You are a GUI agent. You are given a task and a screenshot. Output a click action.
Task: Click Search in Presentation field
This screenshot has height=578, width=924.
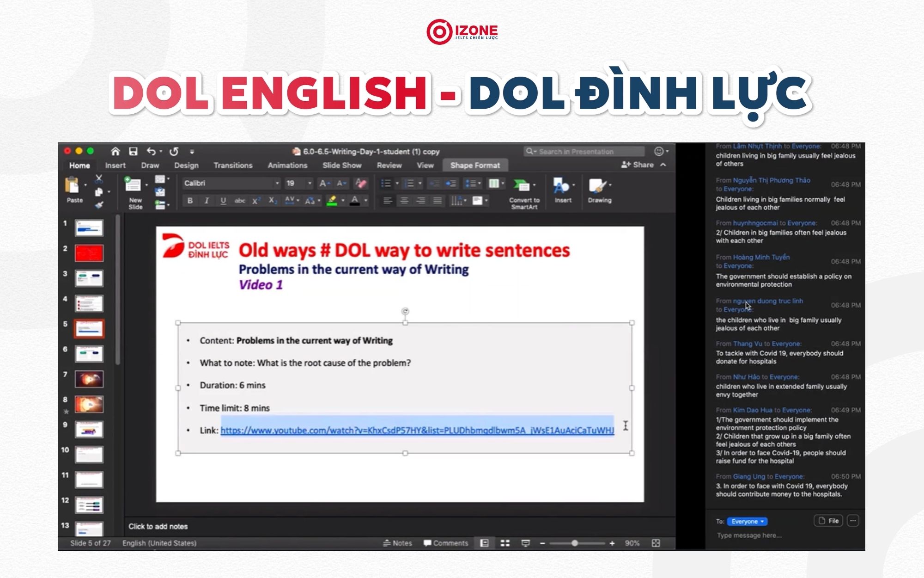(x=584, y=151)
